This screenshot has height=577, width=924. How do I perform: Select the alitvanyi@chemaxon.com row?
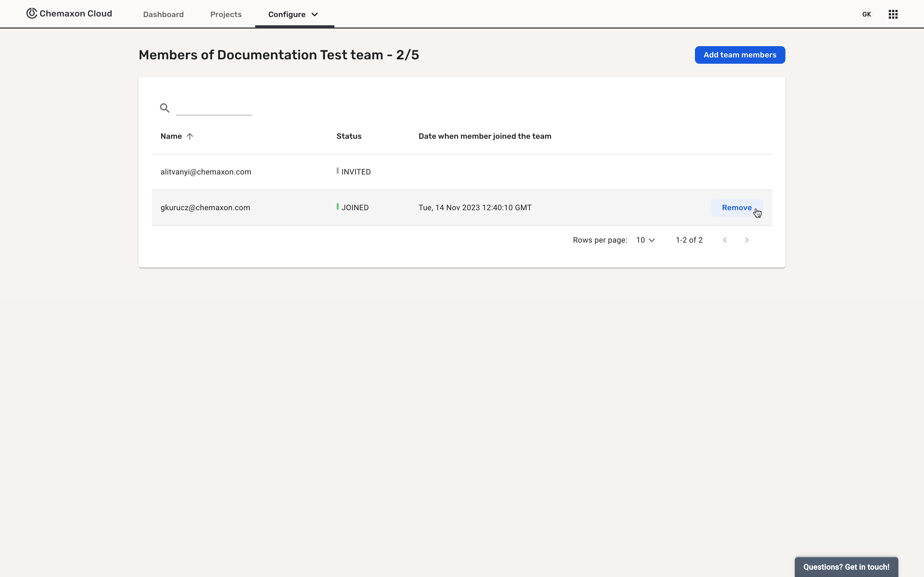click(206, 172)
